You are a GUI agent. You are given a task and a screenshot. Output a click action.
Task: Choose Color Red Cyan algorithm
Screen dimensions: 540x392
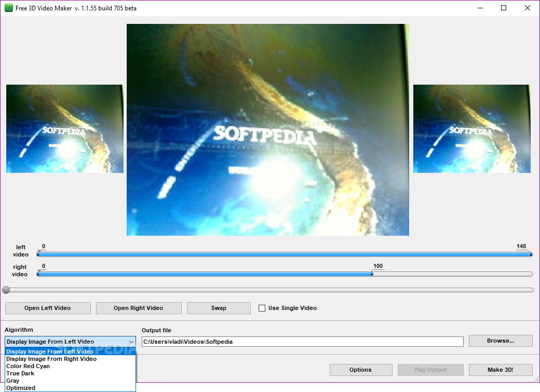tap(70, 366)
